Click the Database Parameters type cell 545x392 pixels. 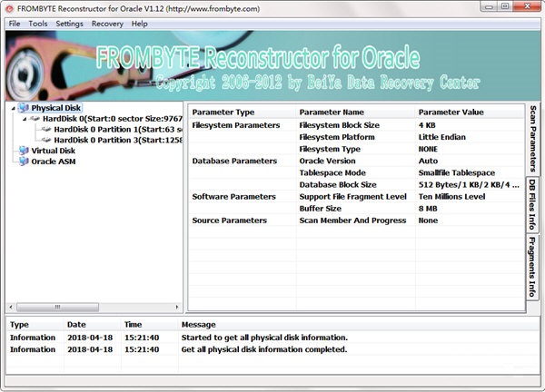coord(234,162)
